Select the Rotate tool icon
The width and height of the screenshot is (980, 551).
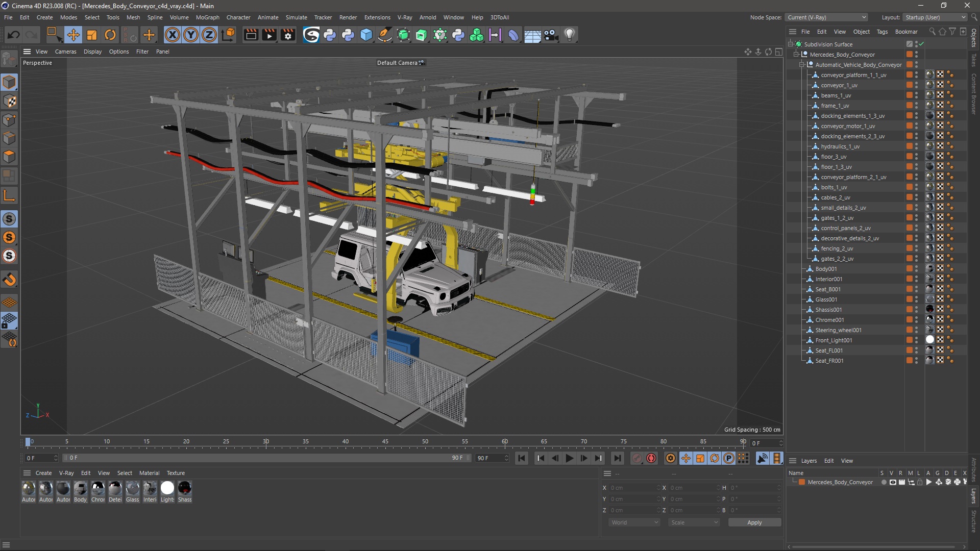(x=110, y=35)
